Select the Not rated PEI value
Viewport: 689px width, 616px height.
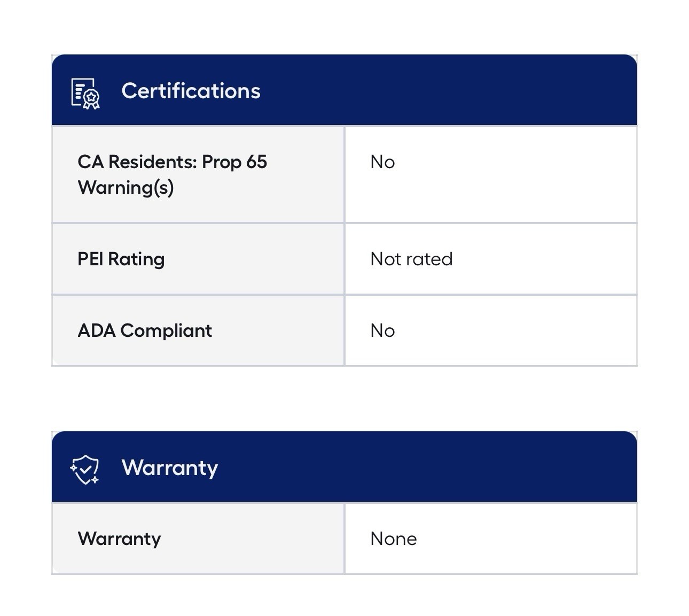[x=411, y=259]
